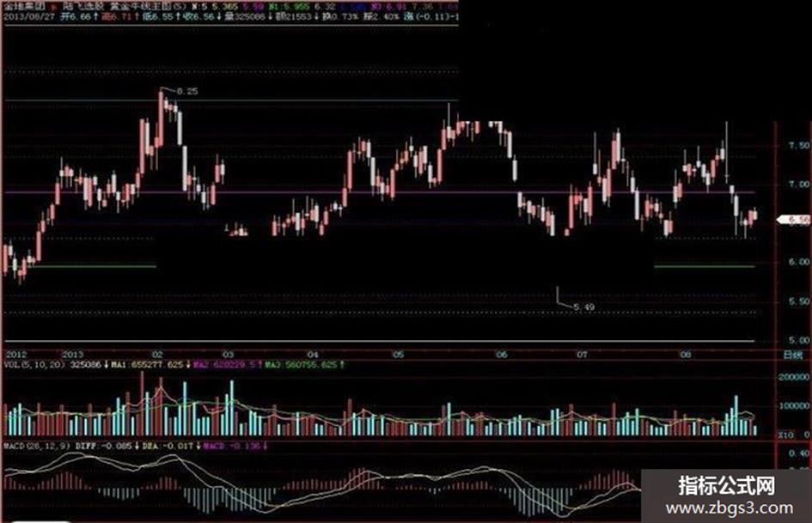Select the VOL(5,10,20) indicator label
Viewport: 812px width, 523px height.
click(x=34, y=365)
